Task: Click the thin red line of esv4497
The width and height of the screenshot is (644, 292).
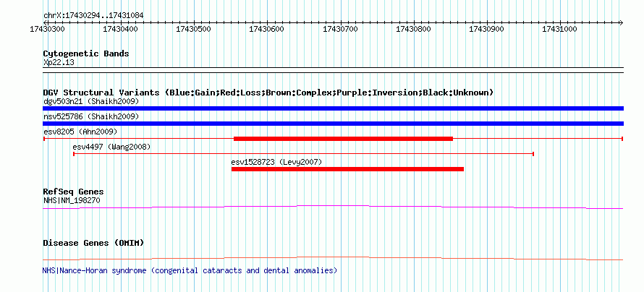Action: (x=303, y=154)
